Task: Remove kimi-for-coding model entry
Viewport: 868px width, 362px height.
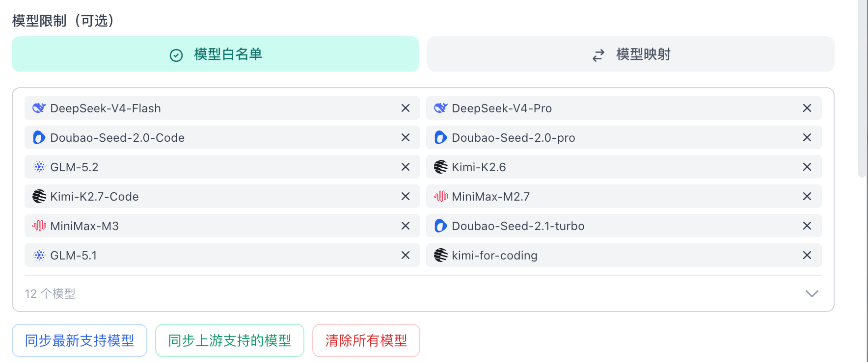Action: 807,255
